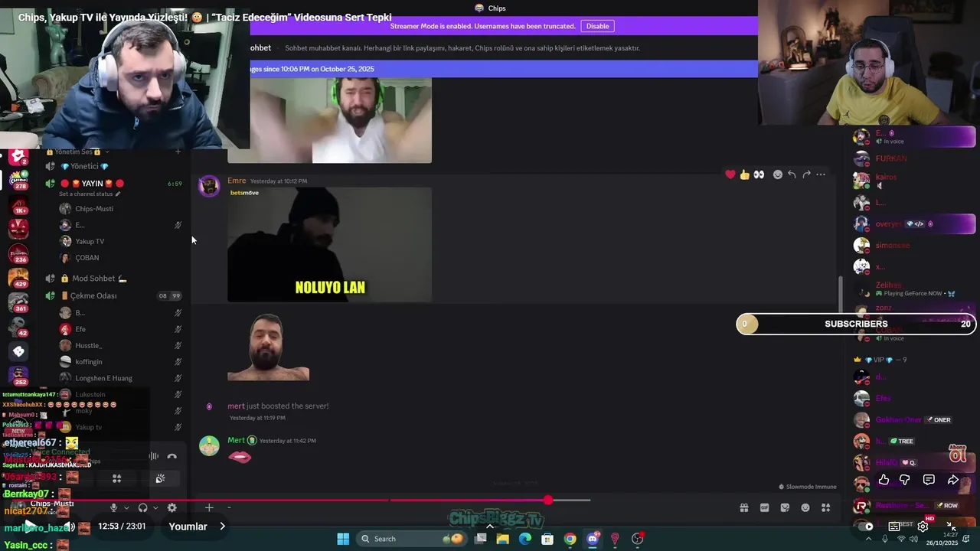Viewport: 980px width, 551px height.
Task: Expand the Youmlar comments chevron
Action: pos(222,527)
